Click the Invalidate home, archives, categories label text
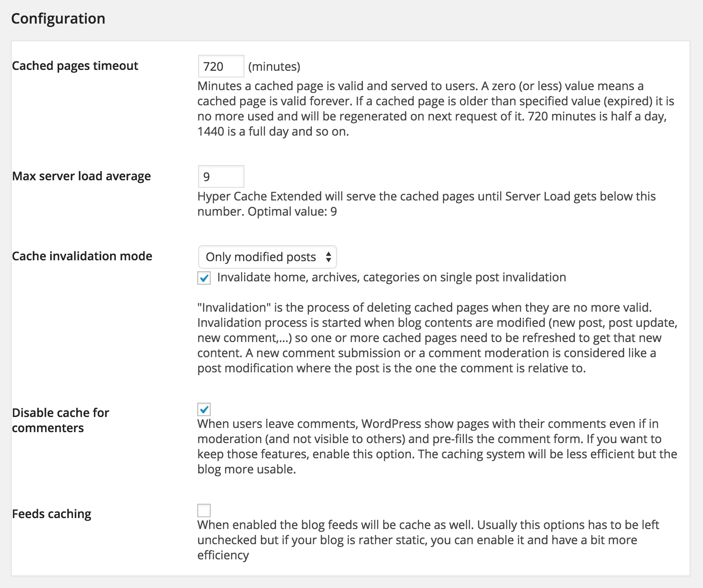 point(392,277)
